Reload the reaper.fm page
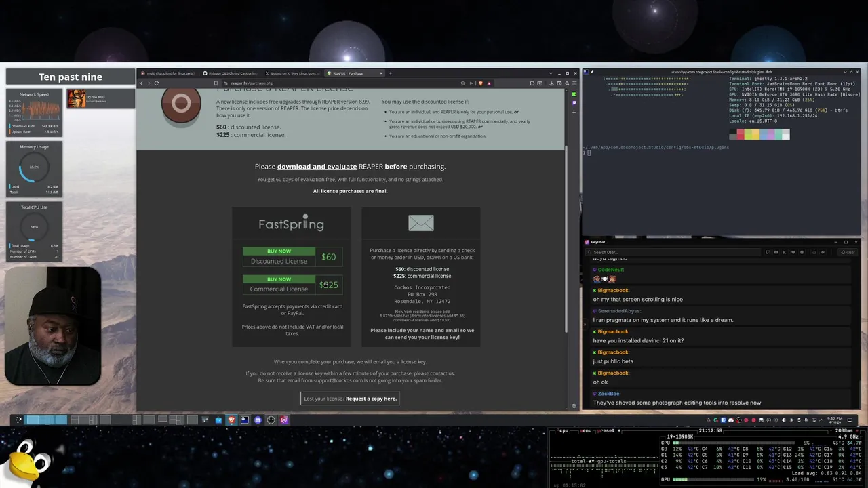Image resolution: width=868 pixels, height=488 pixels. point(157,83)
